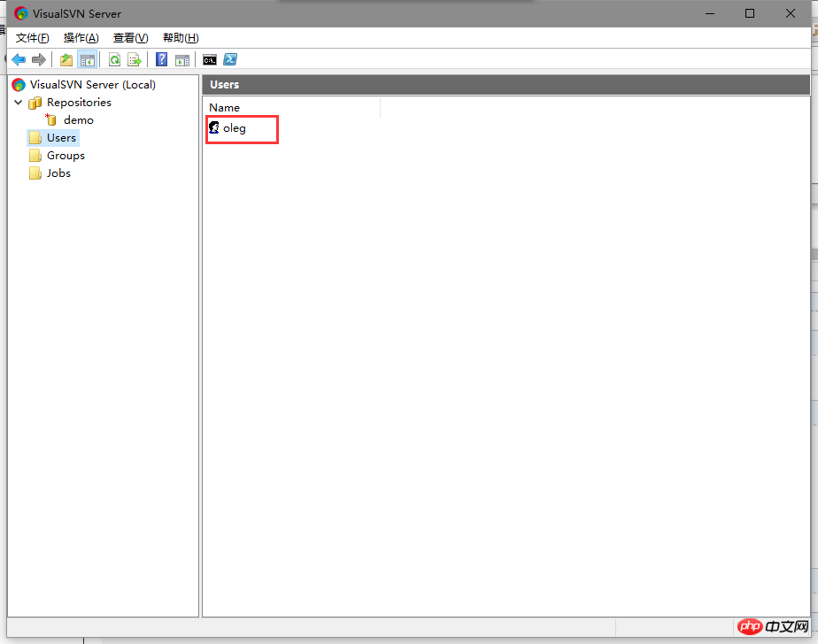Toggle the action pane toolbar button
Screen dimensions: 818x644
point(182,60)
